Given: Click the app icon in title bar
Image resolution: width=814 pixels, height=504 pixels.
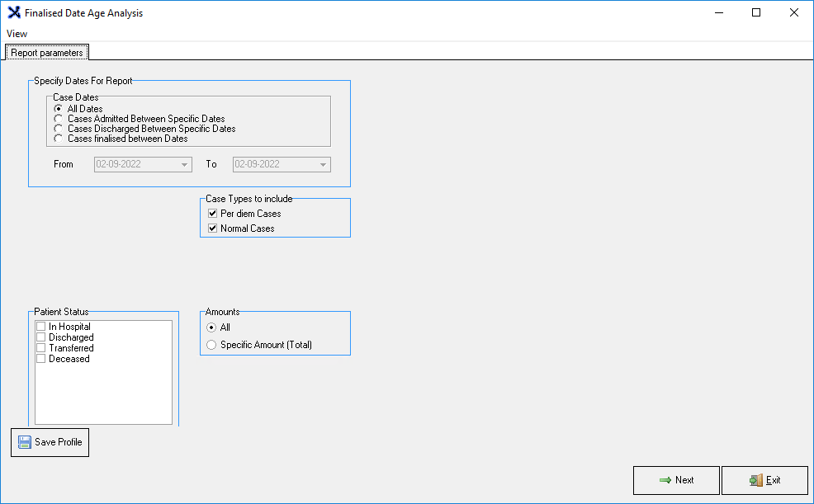Looking at the screenshot, I should (x=14, y=13).
